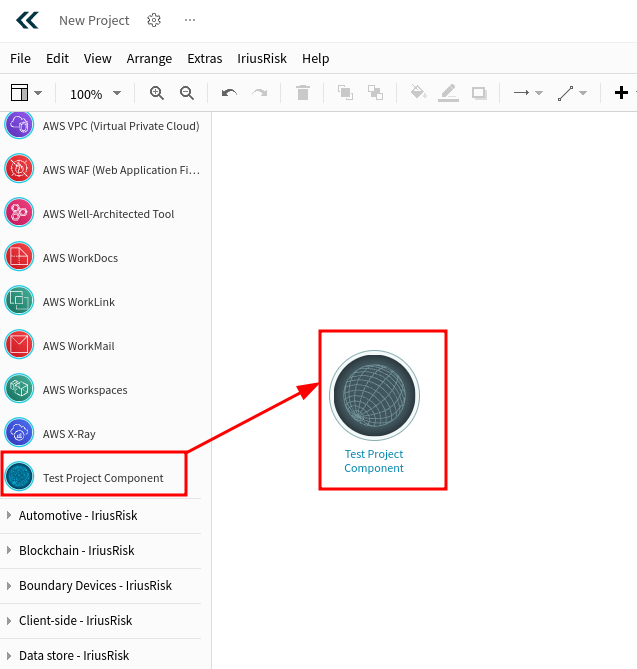Viewport: 637px width, 669px height.
Task: Open the Extras menu
Action: pos(205,58)
